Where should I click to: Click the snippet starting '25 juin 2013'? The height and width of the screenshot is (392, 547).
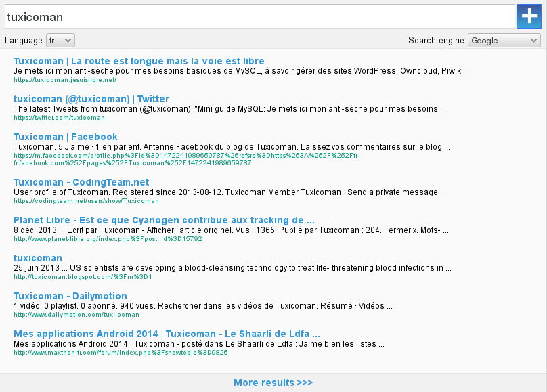(x=232, y=268)
